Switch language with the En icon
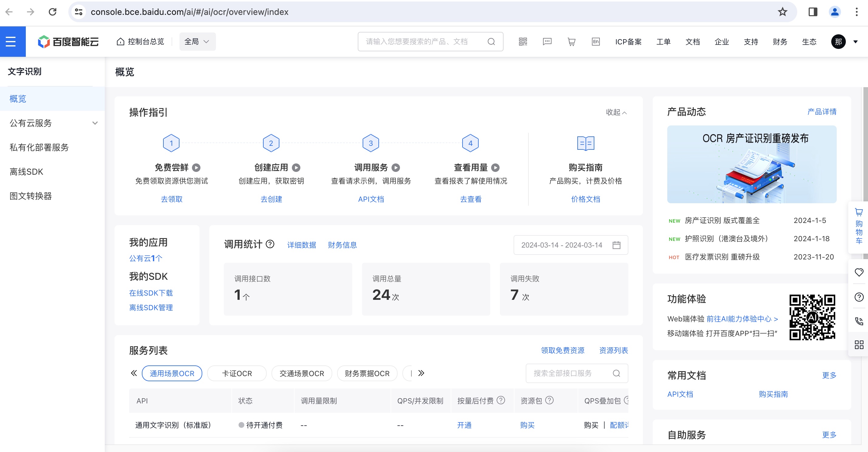The height and width of the screenshot is (452, 868). pyautogui.click(x=596, y=41)
